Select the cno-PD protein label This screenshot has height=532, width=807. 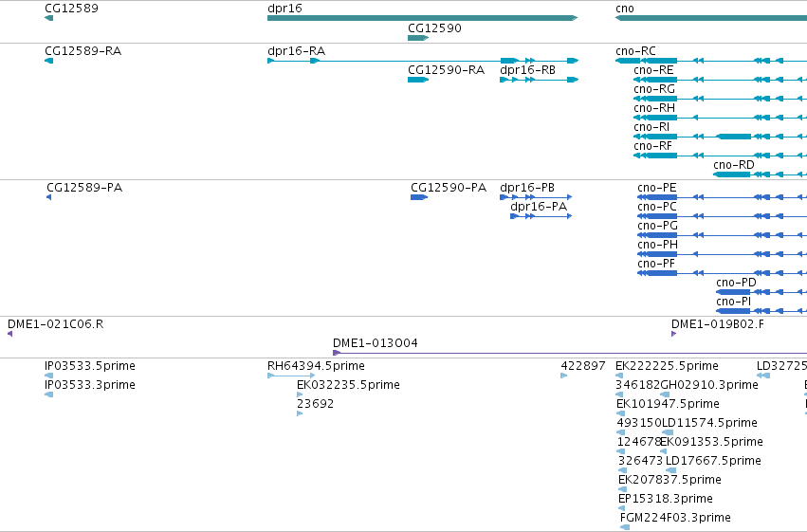(x=736, y=283)
